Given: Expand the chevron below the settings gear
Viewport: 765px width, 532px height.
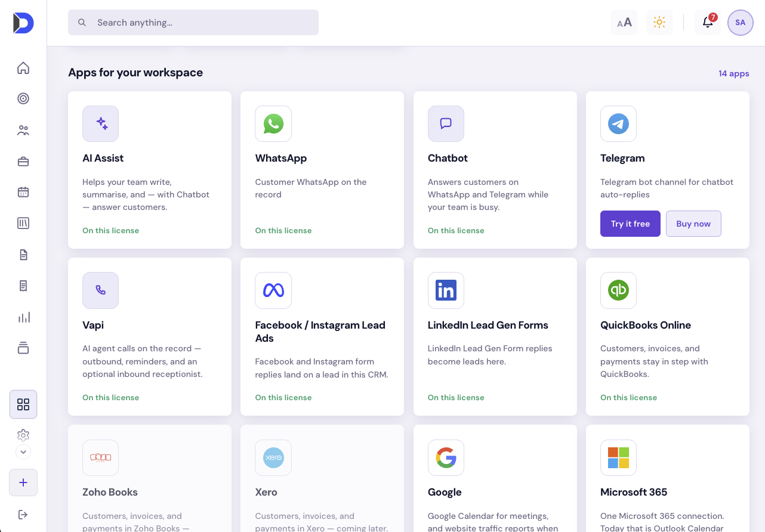Looking at the screenshot, I should 23,452.
